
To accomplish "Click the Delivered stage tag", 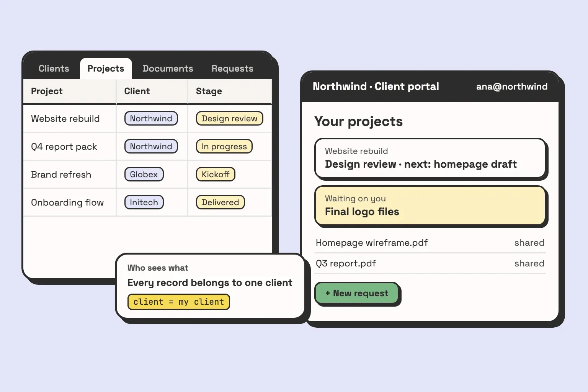I will [220, 203].
